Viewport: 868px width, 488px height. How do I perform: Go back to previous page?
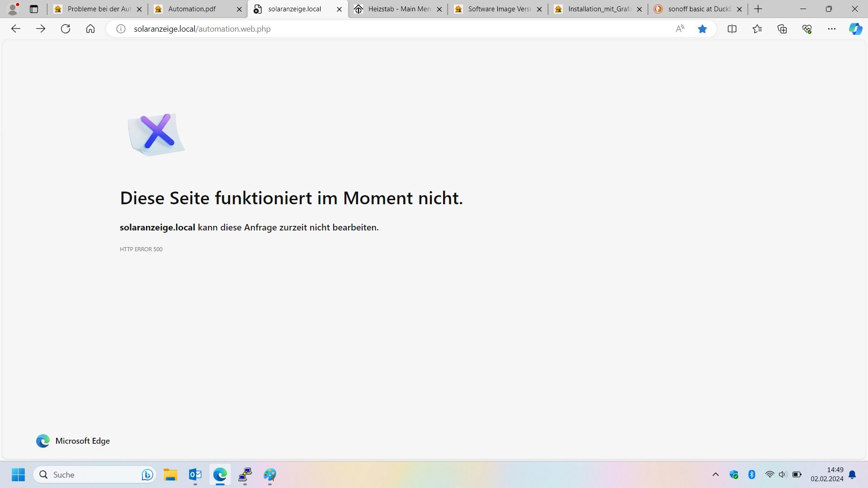[16, 29]
